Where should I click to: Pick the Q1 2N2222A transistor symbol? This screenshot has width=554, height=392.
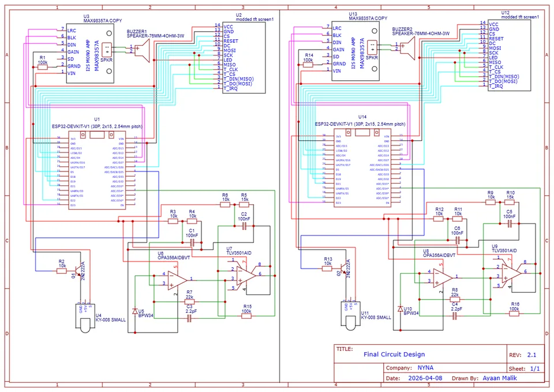[78, 271]
